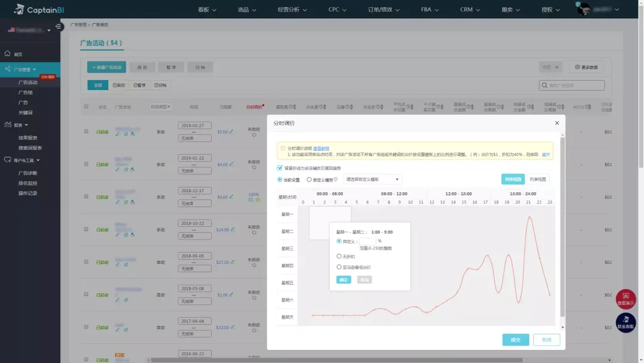This screenshot has width=644, height=363.
Task: Select the 当前设置 radio button
Action: click(x=280, y=180)
